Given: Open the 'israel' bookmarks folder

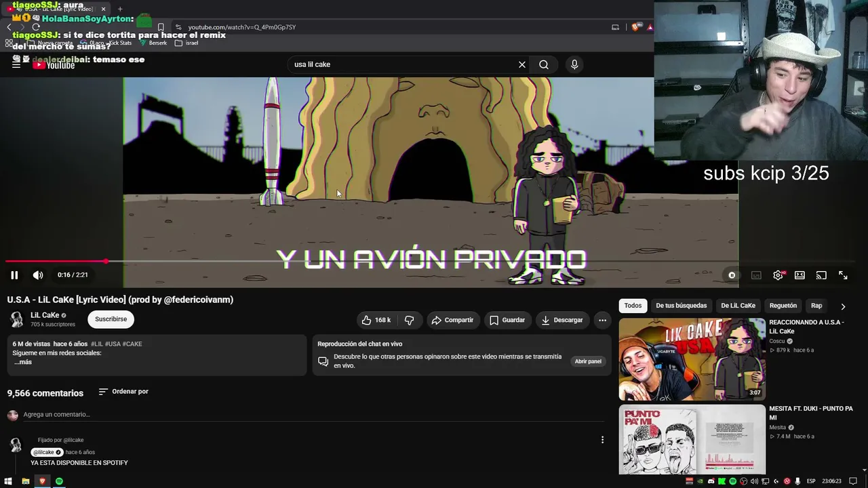Looking at the screenshot, I should 186,43.
